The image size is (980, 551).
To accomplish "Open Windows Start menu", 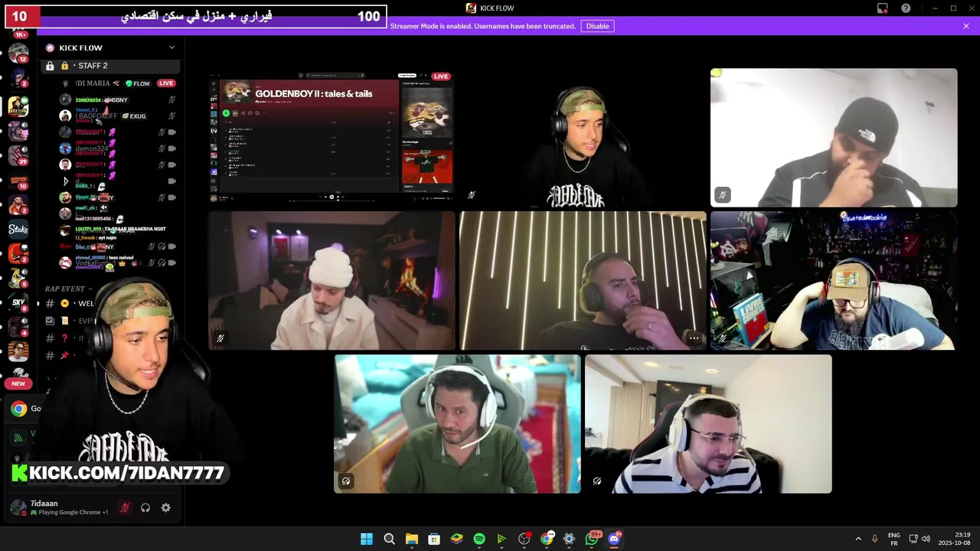I will [367, 539].
